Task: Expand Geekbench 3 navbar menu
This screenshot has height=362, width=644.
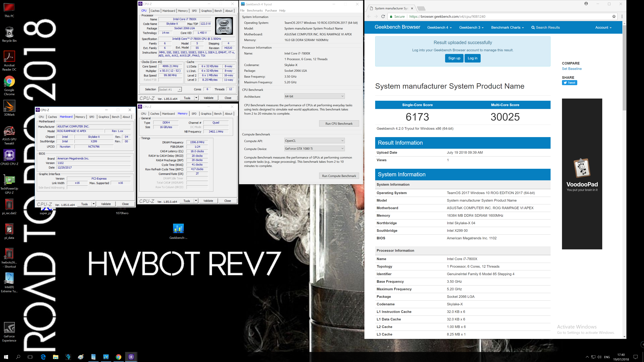Action: coord(471,27)
